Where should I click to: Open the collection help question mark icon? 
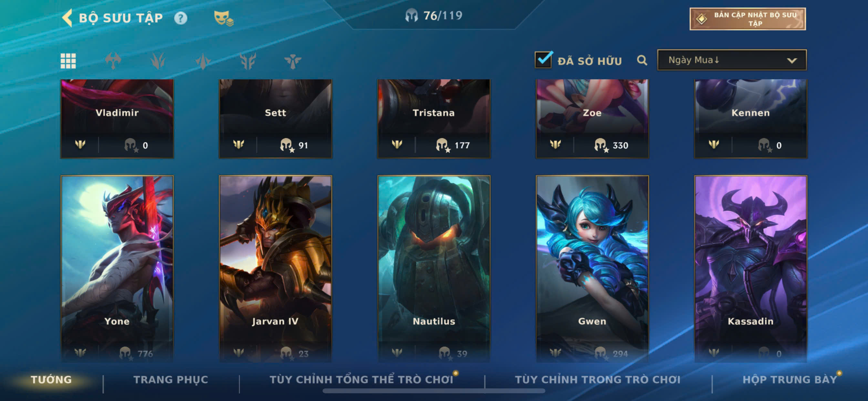click(x=181, y=18)
